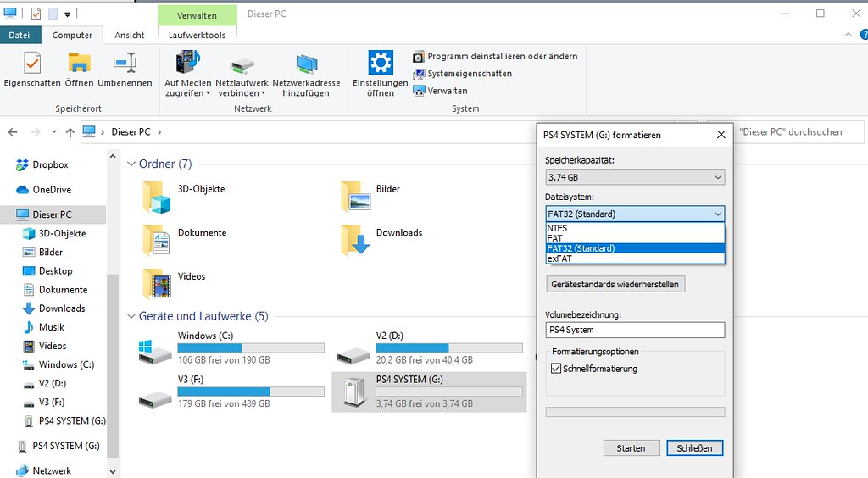Select Netzwerk in navigation pane
The image size is (868, 478).
point(52,471)
